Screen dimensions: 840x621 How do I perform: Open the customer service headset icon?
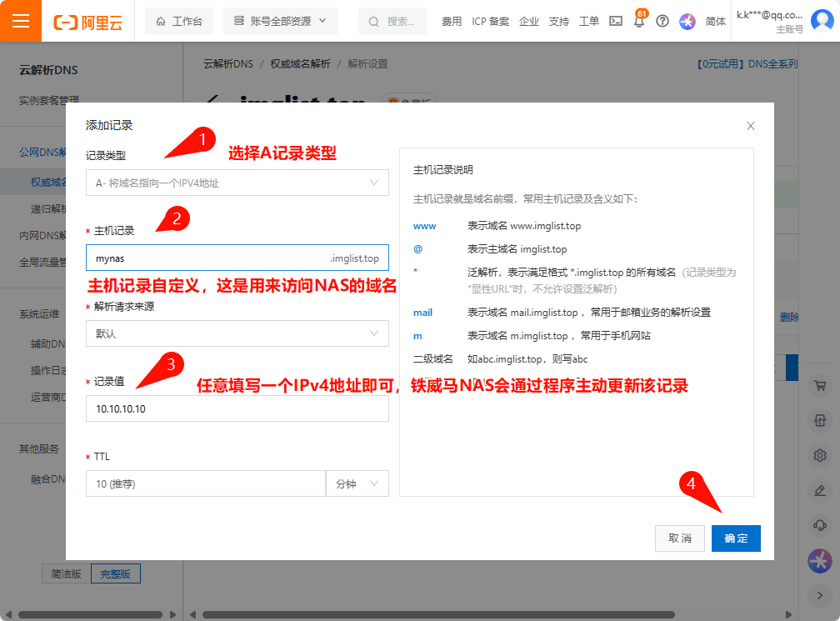820,525
